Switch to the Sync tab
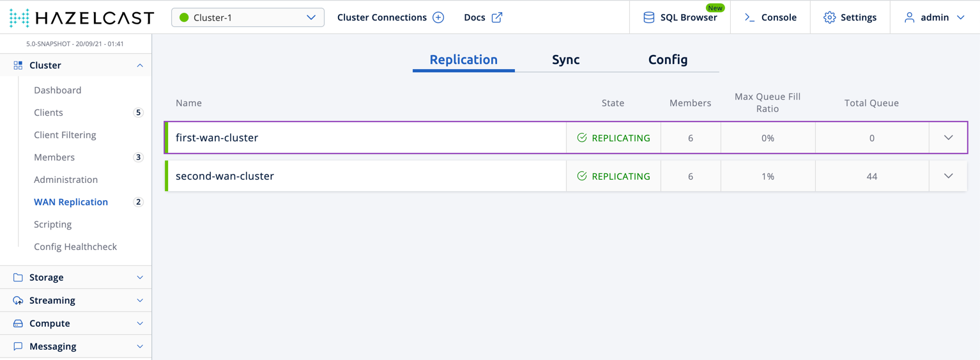 point(565,59)
